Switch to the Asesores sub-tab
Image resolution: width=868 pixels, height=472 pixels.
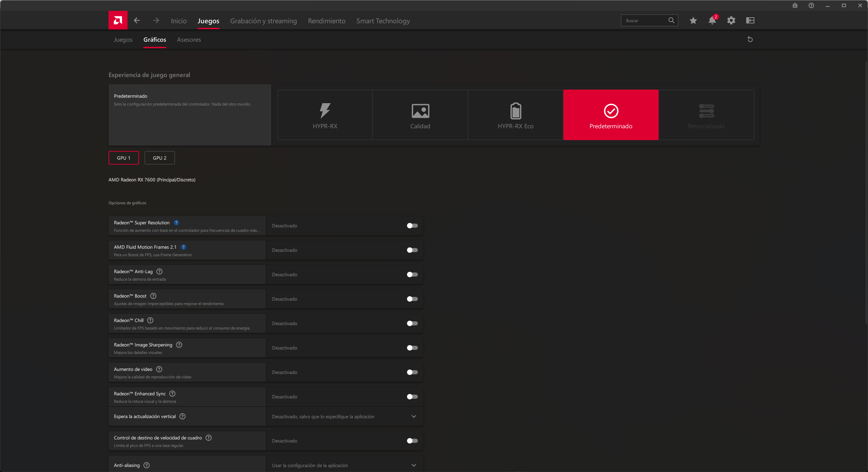pyautogui.click(x=189, y=40)
